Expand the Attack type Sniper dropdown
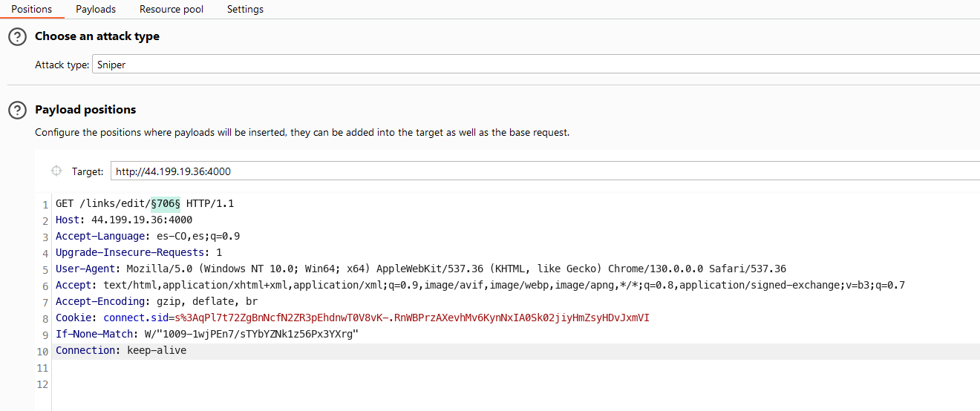The height and width of the screenshot is (411, 980). pyautogui.click(x=535, y=65)
